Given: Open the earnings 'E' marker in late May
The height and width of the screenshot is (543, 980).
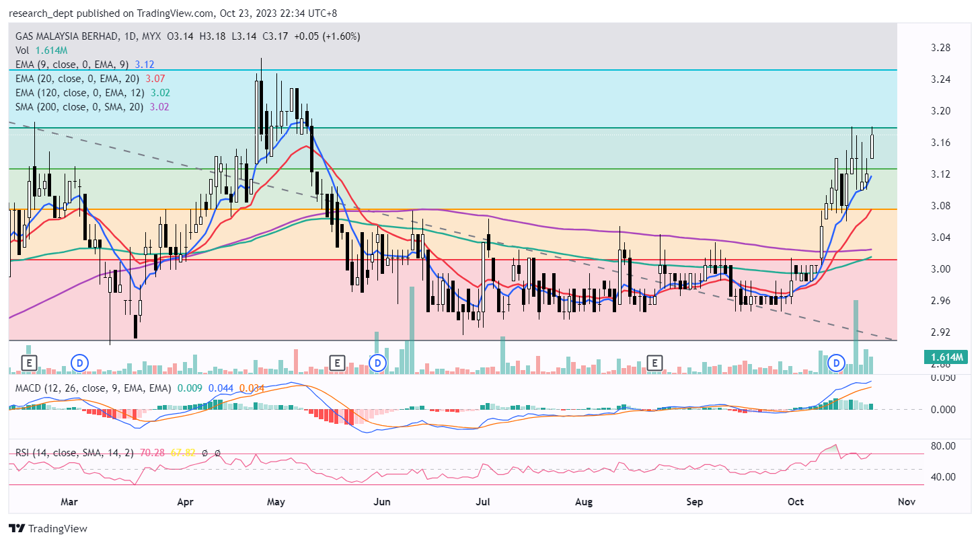Looking at the screenshot, I should (338, 363).
